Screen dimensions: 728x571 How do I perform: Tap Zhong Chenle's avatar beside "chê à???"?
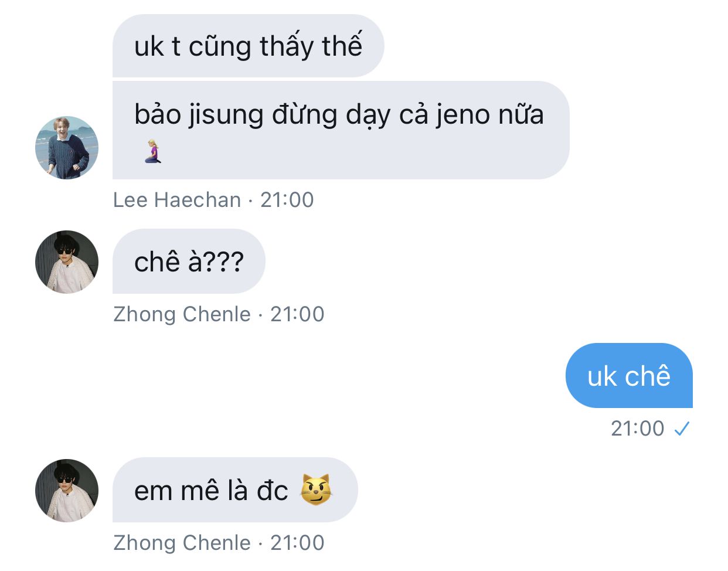click(x=67, y=262)
